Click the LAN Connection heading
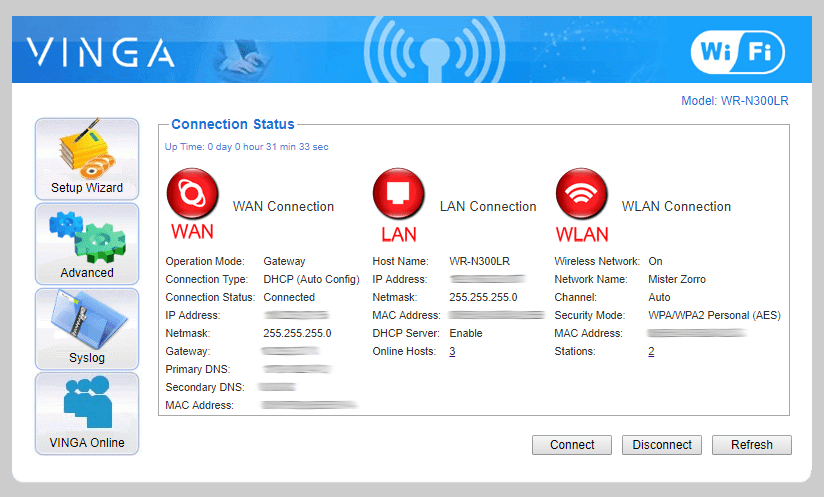824x497 pixels. click(488, 207)
